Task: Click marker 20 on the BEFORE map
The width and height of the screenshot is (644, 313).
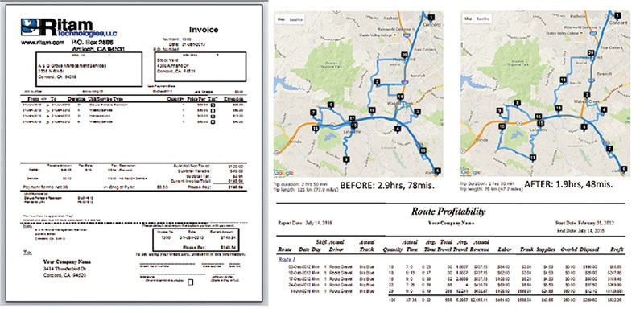Action: pyautogui.click(x=405, y=54)
